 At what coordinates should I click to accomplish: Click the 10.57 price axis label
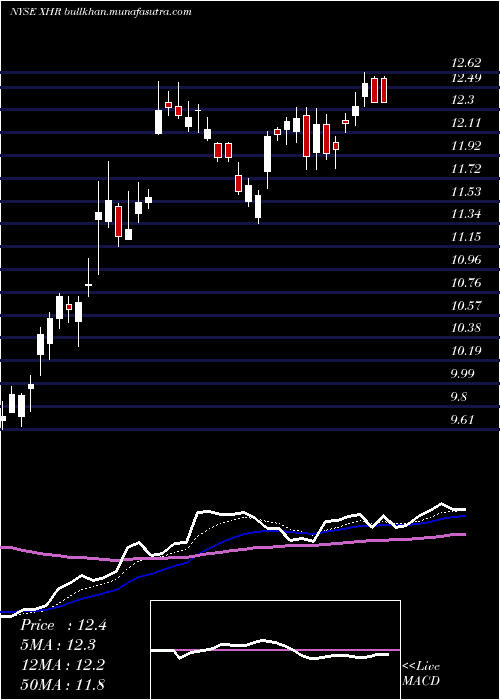point(466,306)
